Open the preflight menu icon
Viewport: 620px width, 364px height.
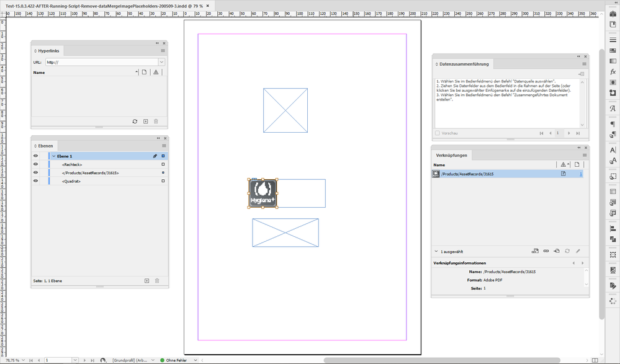click(103, 360)
